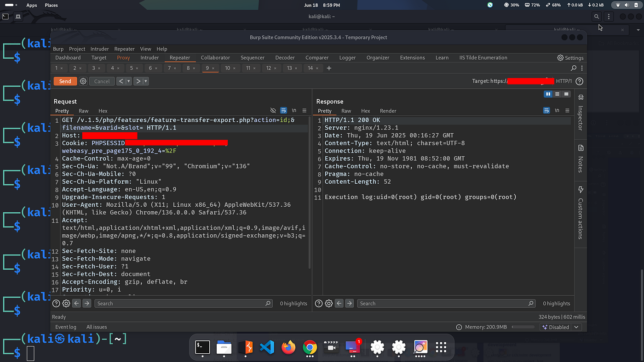
Task: Open Repeater tab options kebab menu
Action: click(582, 68)
